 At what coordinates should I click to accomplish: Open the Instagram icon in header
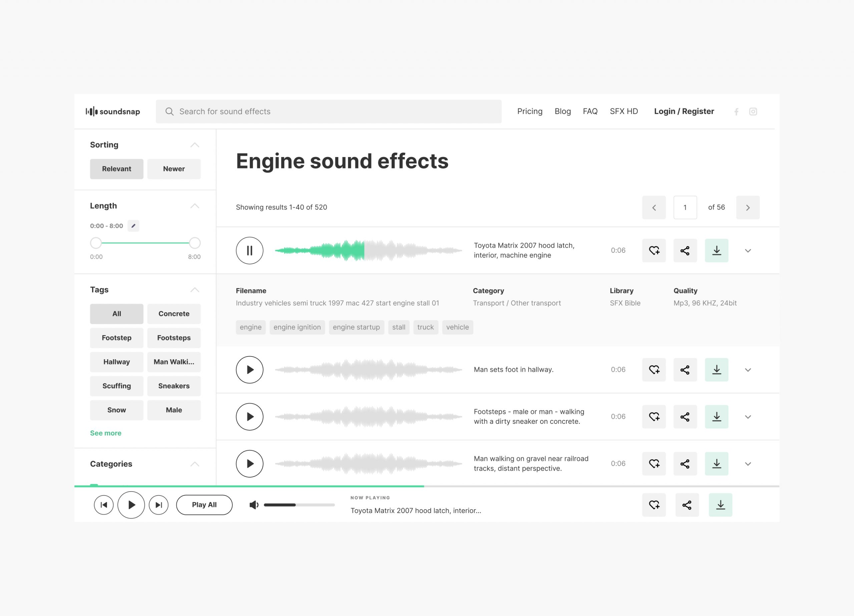[753, 111]
